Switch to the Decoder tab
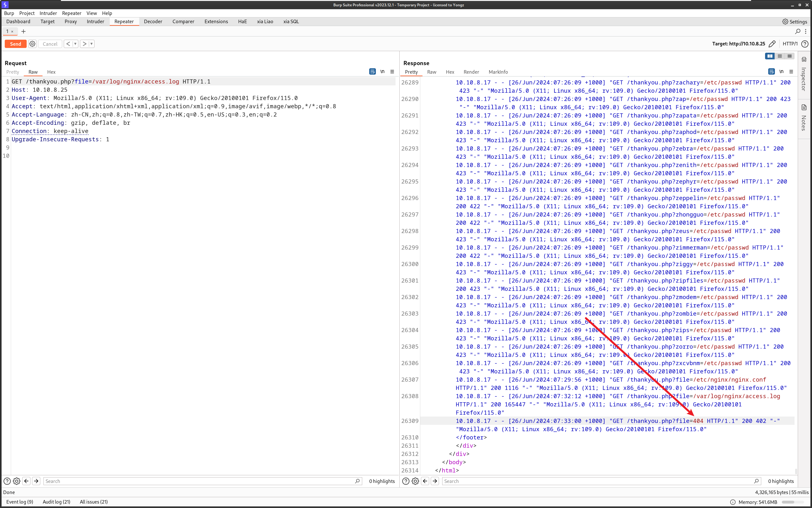This screenshot has width=812, height=508. pos(153,22)
